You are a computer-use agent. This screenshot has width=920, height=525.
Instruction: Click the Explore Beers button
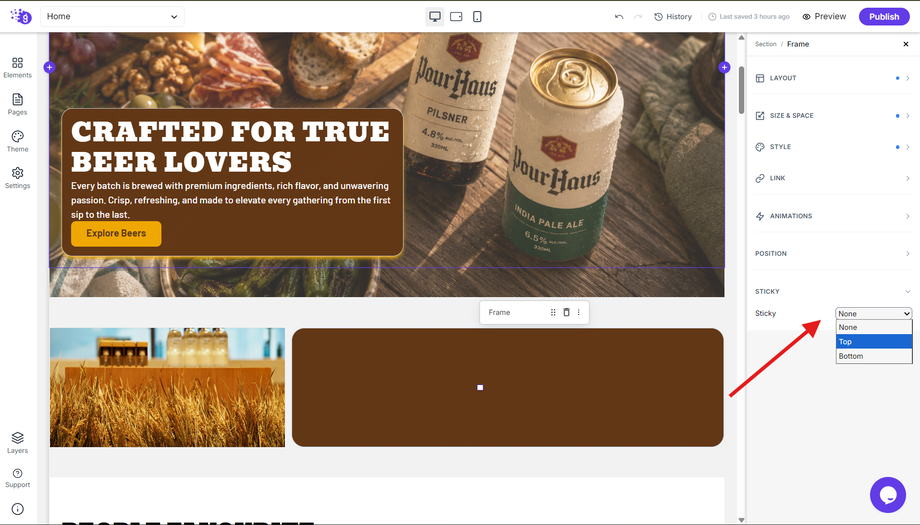(116, 233)
